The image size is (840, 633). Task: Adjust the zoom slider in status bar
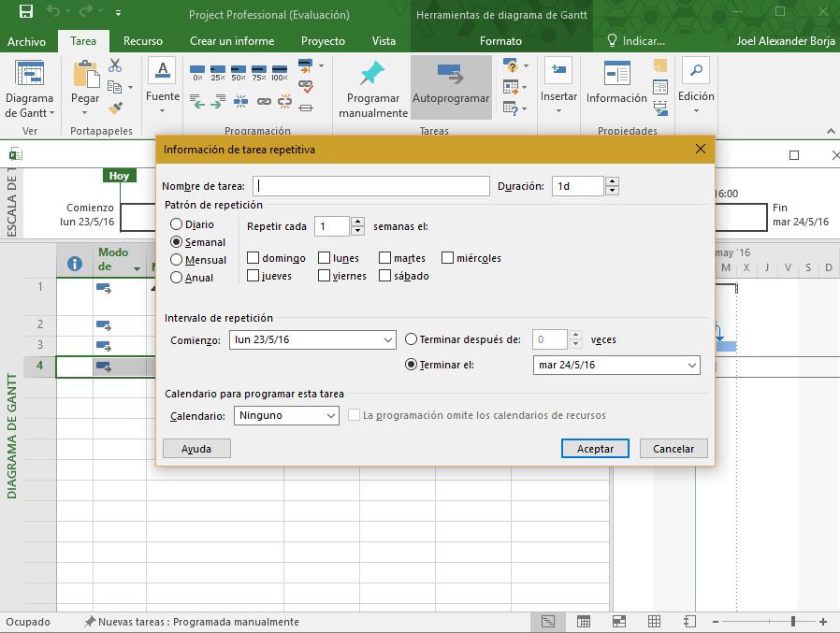click(792, 622)
